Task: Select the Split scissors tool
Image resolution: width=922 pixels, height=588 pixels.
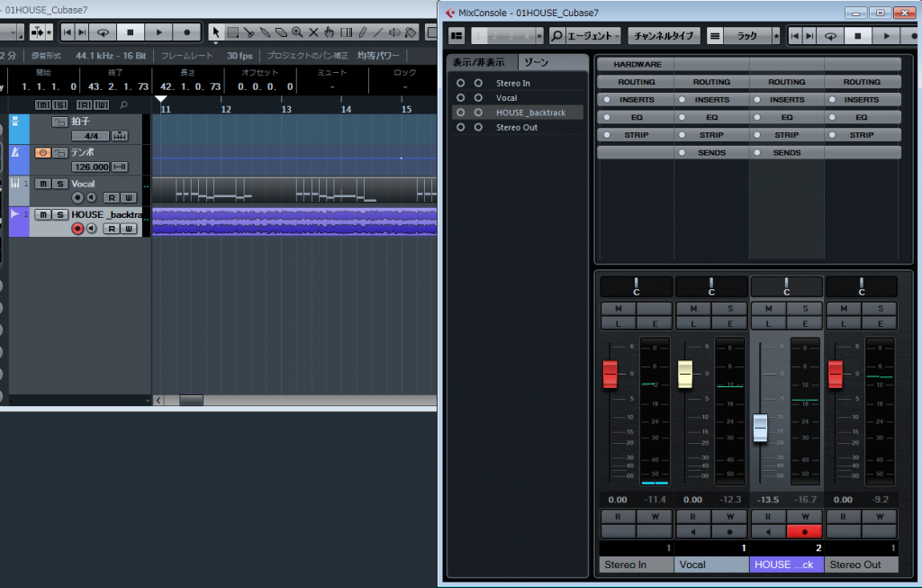Action: tap(249, 32)
